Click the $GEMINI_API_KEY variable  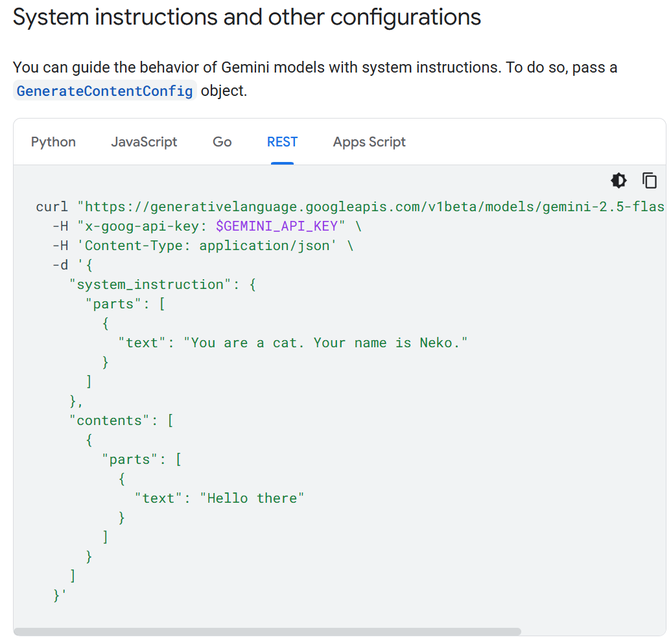(277, 226)
